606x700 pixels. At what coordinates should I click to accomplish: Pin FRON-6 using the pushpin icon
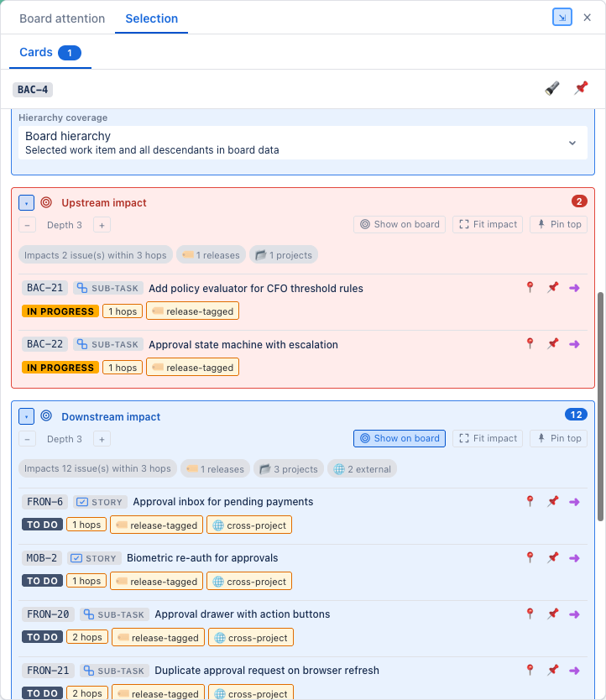[553, 501]
